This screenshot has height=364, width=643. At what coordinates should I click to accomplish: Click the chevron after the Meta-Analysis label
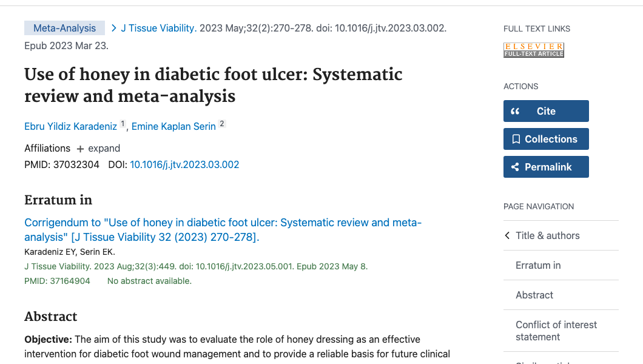(113, 27)
